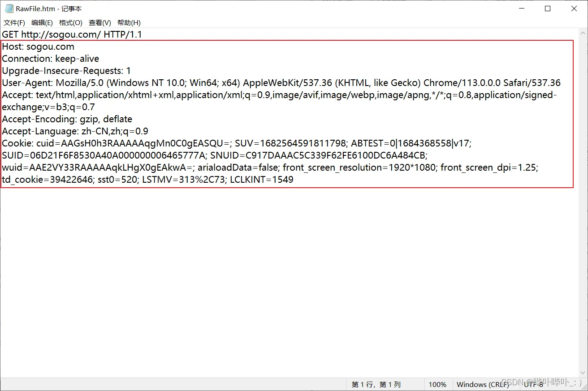Screen dimensions: 588x391
Task: Click the line starting with "wuid=AAE2VY33"
Action: pos(270,168)
